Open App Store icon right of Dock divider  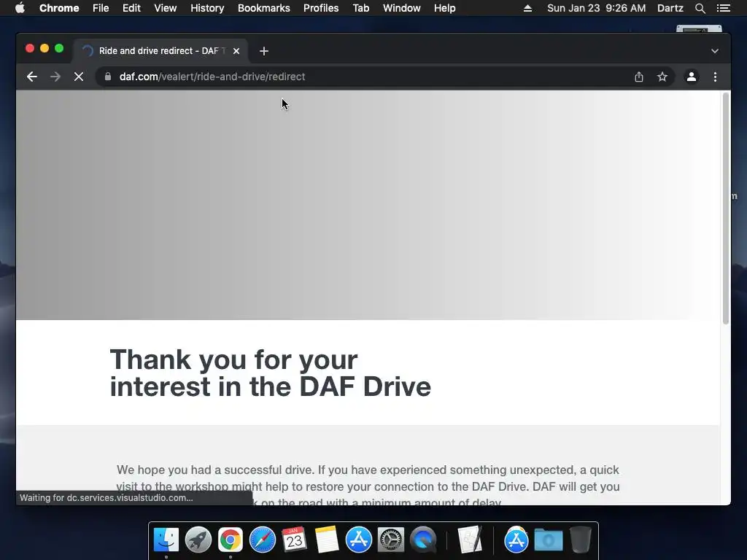[x=516, y=540]
